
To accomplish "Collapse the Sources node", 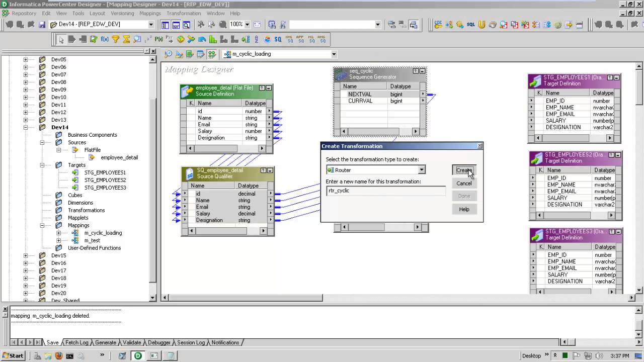I will [42, 142].
